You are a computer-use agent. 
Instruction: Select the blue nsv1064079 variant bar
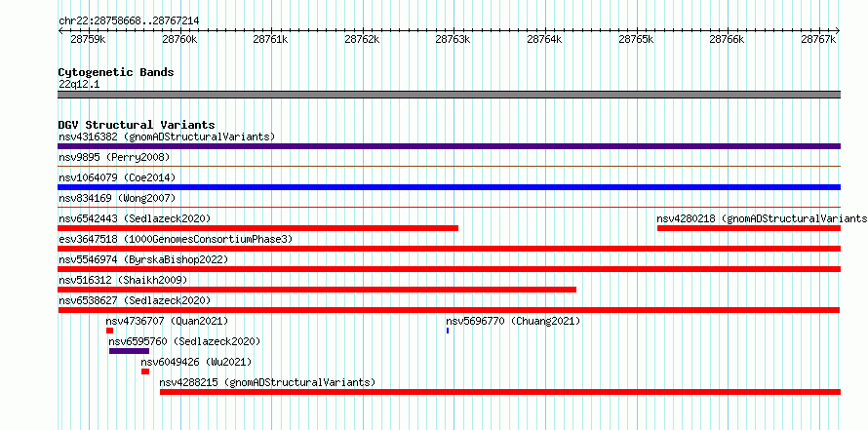tap(449, 187)
